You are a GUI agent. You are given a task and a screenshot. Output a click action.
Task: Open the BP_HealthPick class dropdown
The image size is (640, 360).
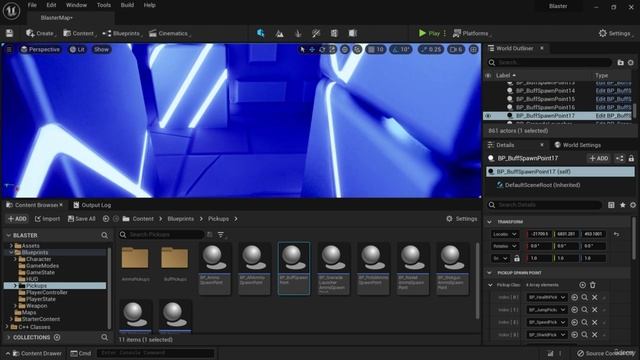(547, 298)
